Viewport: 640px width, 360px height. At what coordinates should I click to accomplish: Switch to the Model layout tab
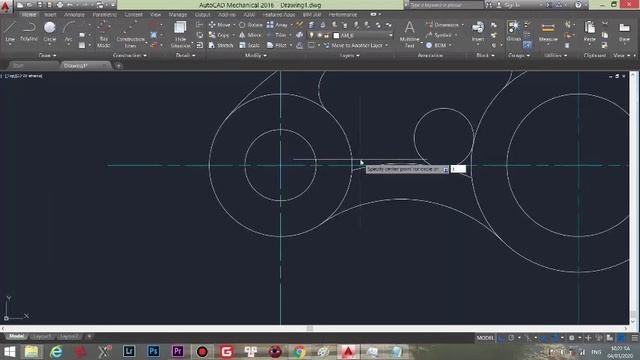coord(16,336)
